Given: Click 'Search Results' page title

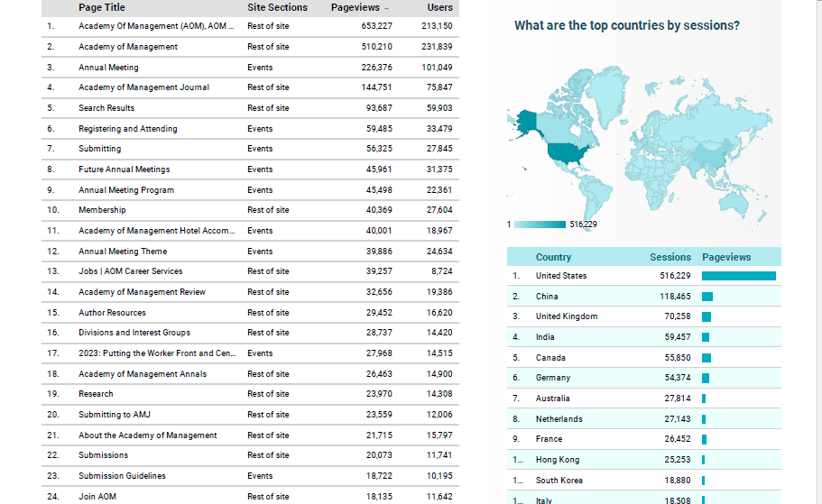Looking at the screenshot, I should click(x=106, y=108).
